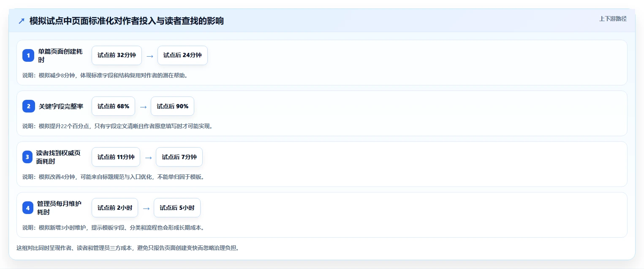
Task: Click the arrow between 68% and 90%
Action: (143, 107)
